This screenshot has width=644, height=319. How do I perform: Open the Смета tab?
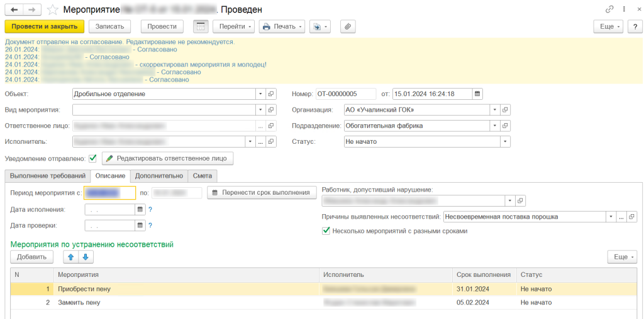coord(203,176)
